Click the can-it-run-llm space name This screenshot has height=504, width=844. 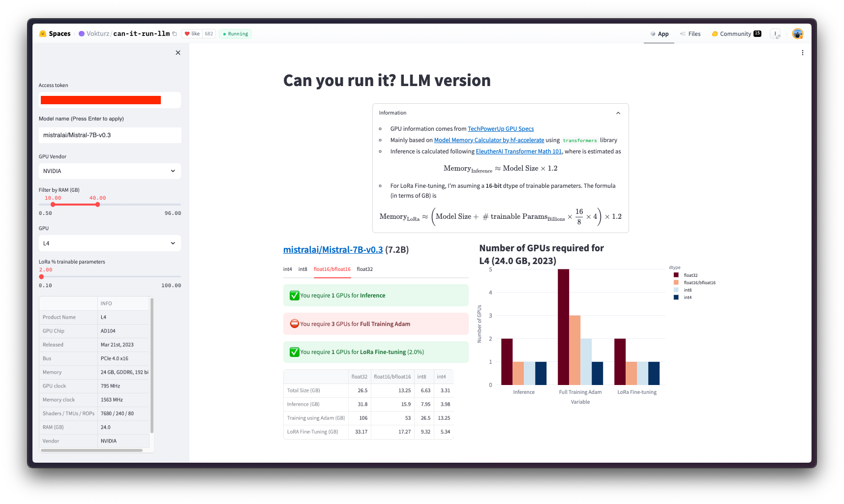[142, 34]
